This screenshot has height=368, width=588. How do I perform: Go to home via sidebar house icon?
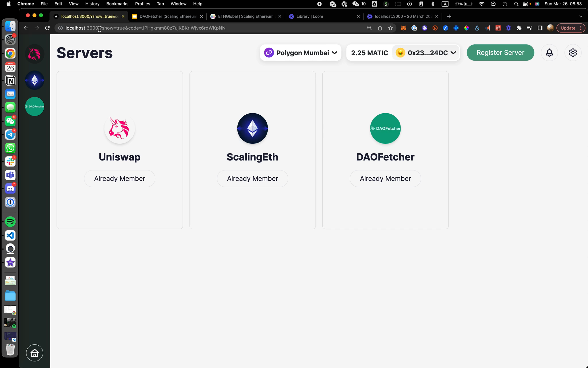(x=34, y=353)
